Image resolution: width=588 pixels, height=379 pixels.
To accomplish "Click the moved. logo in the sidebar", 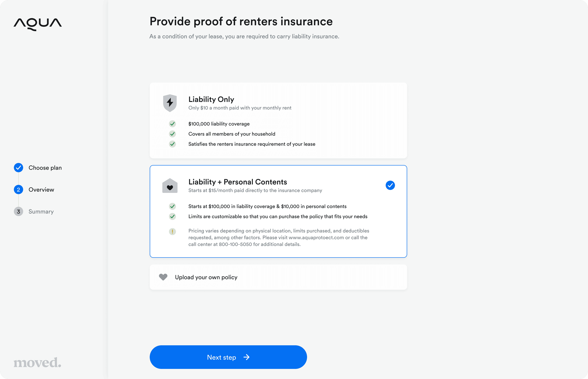I will tap(37, 362).
